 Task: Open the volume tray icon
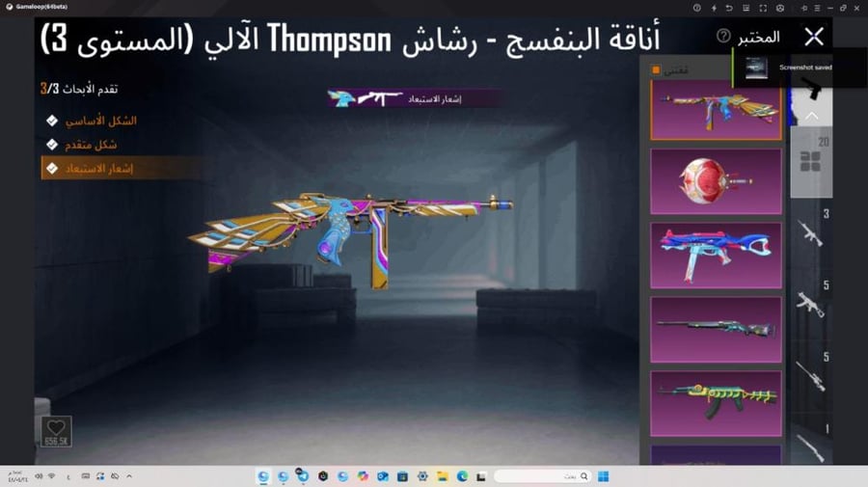click(39, 476)
